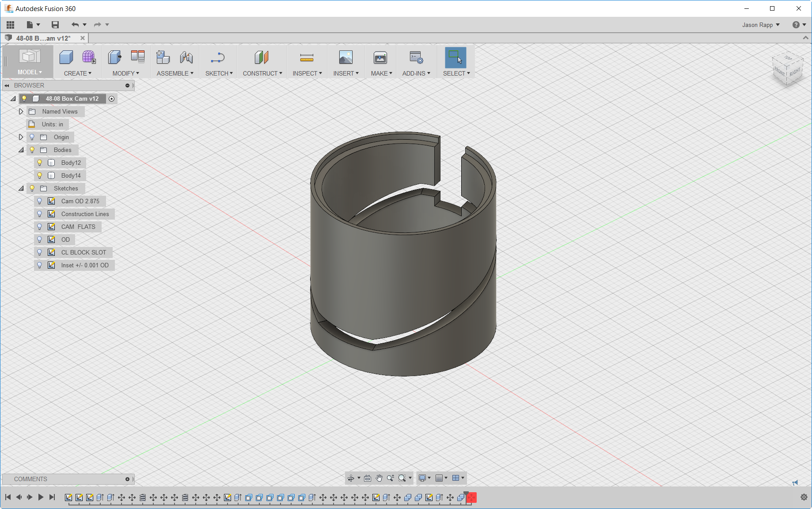Activate the Pan tool
This screenshot has height=509, width=812.
coord(379,478)
